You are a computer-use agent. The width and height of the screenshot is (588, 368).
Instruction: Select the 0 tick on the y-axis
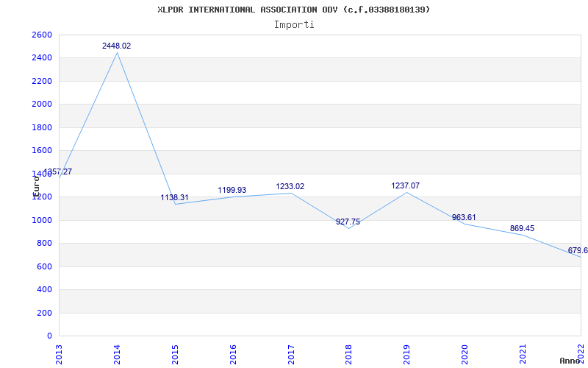(49, 336)
